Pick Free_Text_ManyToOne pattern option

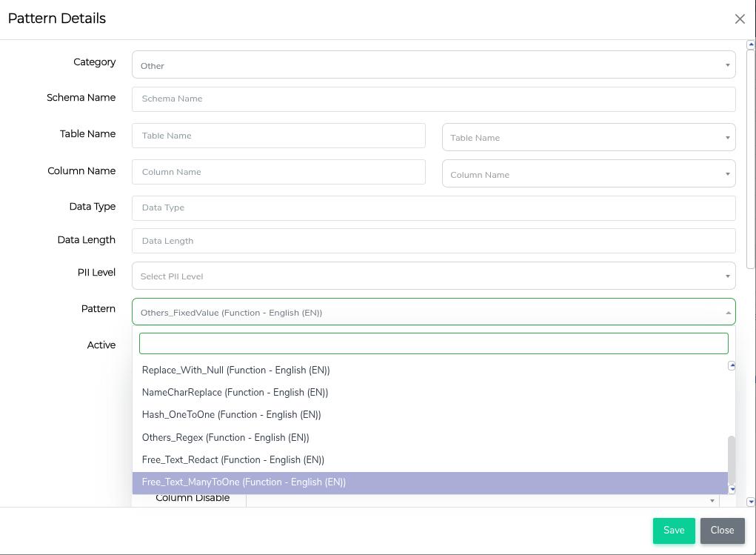point(244,482)
